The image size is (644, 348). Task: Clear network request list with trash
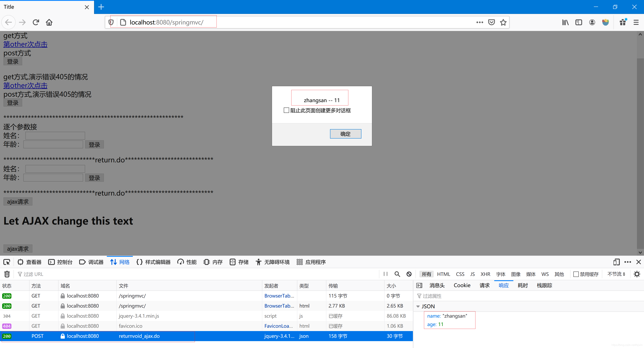pyautogui.click(x=7, y=274)
